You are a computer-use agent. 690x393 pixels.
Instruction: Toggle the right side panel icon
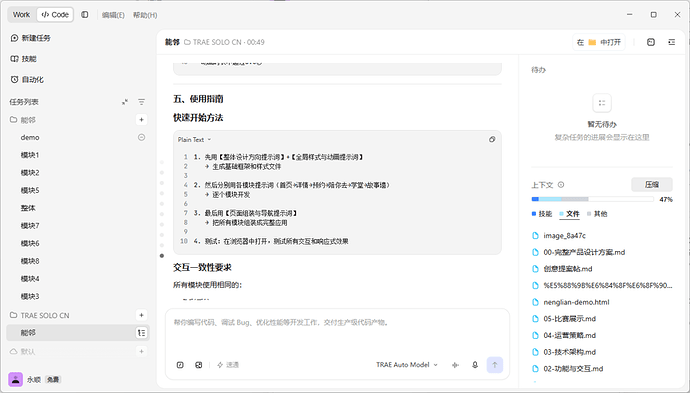672,42
